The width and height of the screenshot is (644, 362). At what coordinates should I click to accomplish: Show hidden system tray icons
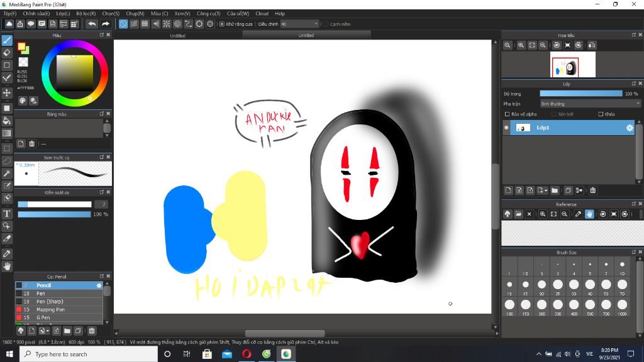pos(538,354)
